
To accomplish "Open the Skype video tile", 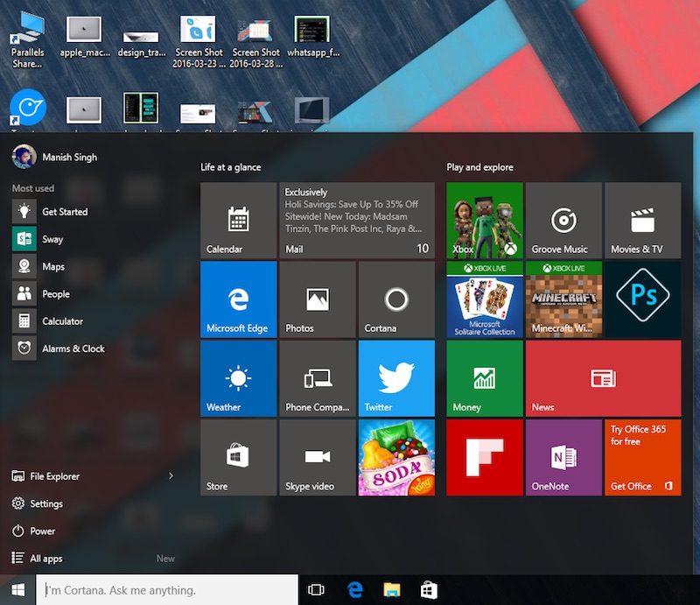I will pyautogui.click(x=317, y=457).
